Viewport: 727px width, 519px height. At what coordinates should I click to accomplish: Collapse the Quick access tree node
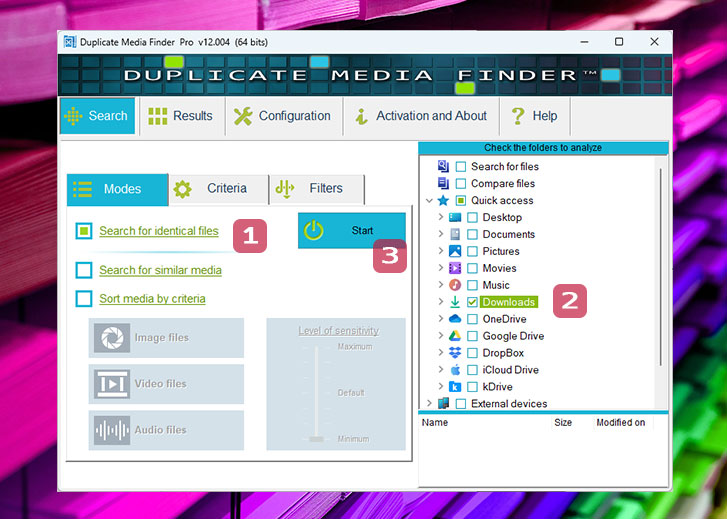(x=429, y=200)
